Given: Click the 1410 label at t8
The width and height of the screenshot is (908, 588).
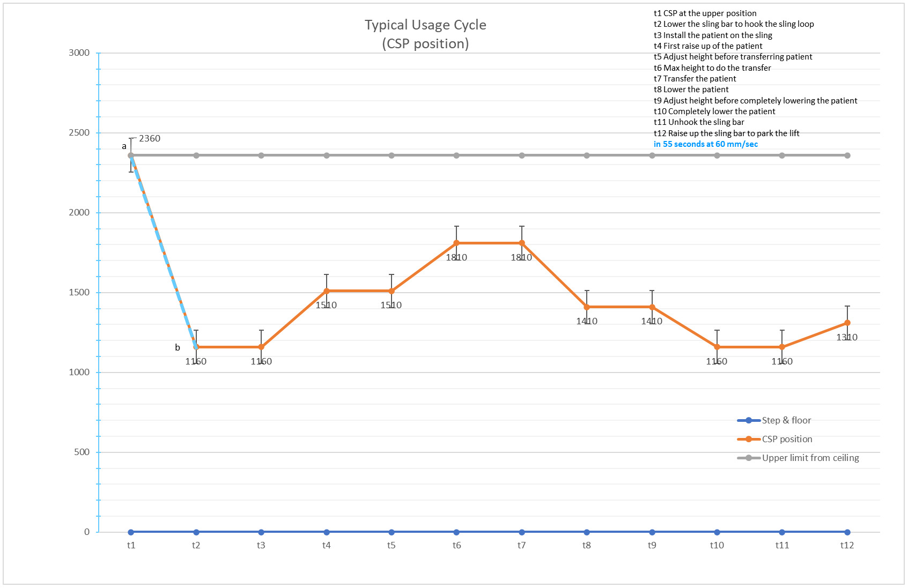Looking at the screenshot, I should (587, 321).
